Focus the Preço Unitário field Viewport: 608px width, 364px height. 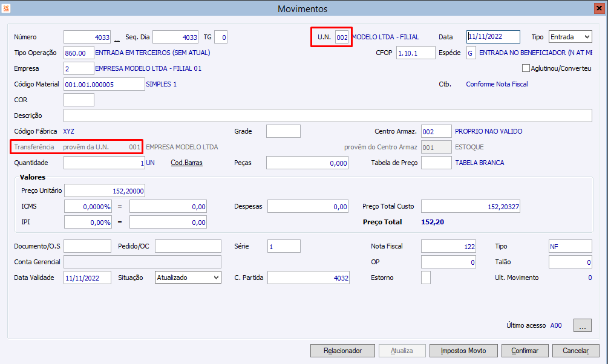click(105, 190)
